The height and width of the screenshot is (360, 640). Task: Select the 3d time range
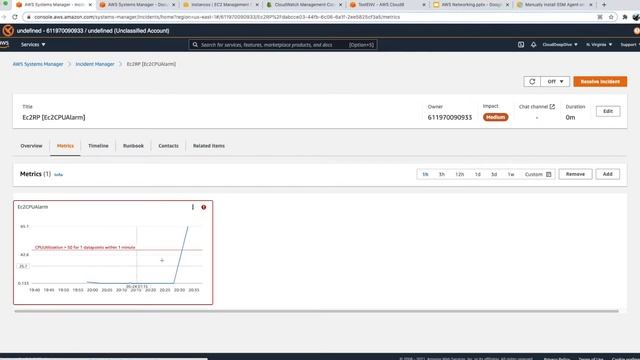[x=494, y=174]
